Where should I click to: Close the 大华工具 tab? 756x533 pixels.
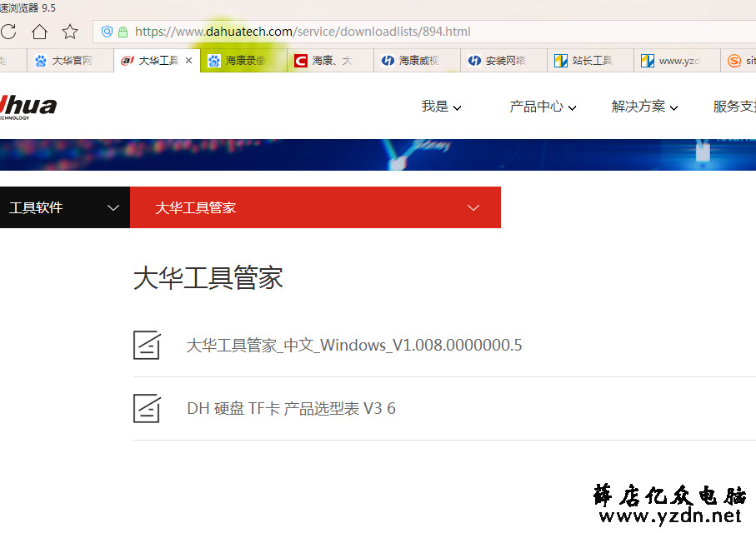tap(189, 60)
